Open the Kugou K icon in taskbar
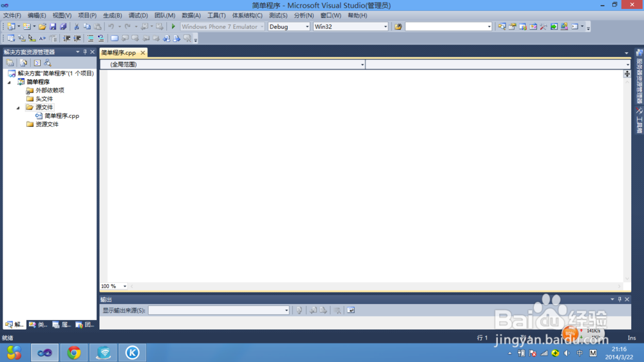 tap(132, 353)
